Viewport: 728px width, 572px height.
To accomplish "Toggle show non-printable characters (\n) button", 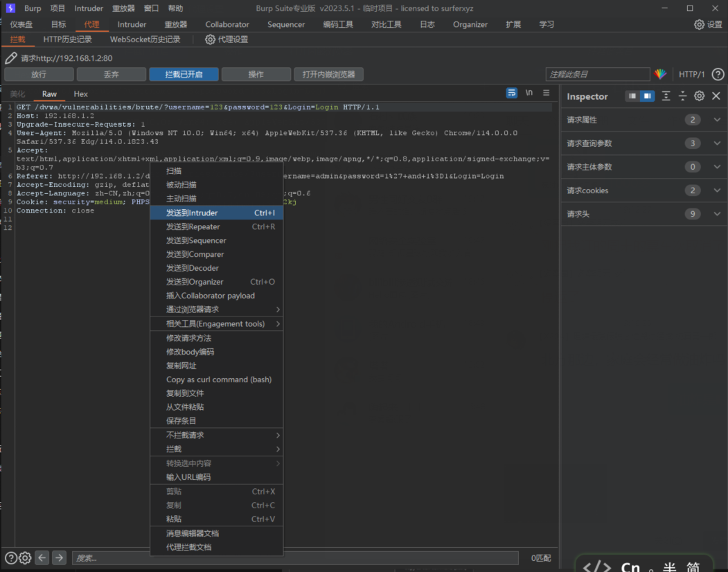I will (x=529, y=93).
